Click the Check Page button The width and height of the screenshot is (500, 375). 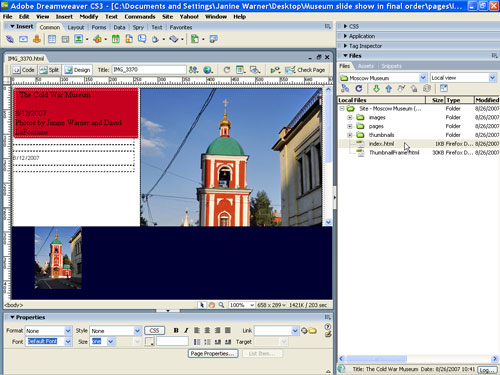305,70
